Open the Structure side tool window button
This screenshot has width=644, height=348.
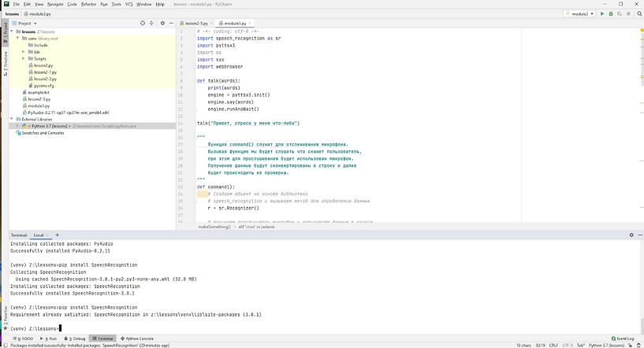click(x=6, y=64)
